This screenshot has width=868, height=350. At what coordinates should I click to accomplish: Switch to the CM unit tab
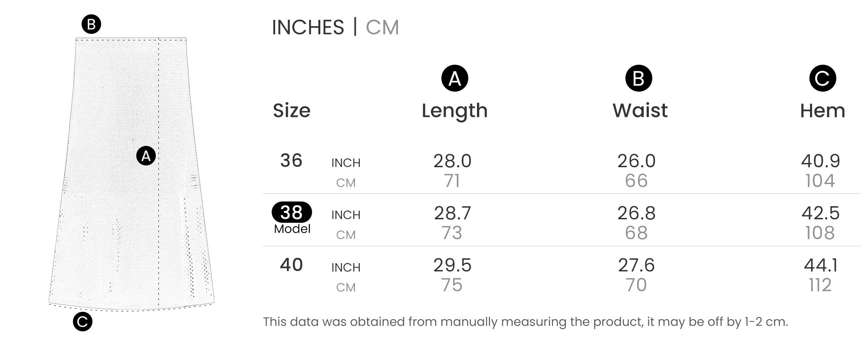[x=382, y=27]
